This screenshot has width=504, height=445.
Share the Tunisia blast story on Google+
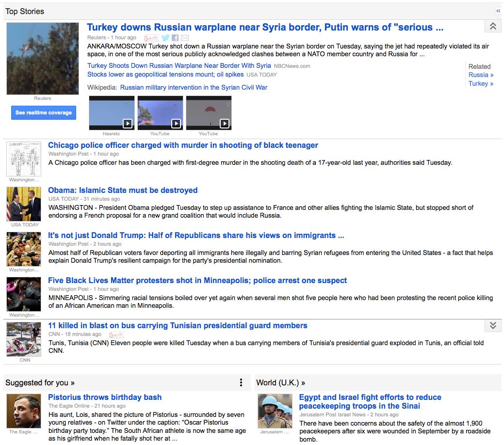point(116,334)
